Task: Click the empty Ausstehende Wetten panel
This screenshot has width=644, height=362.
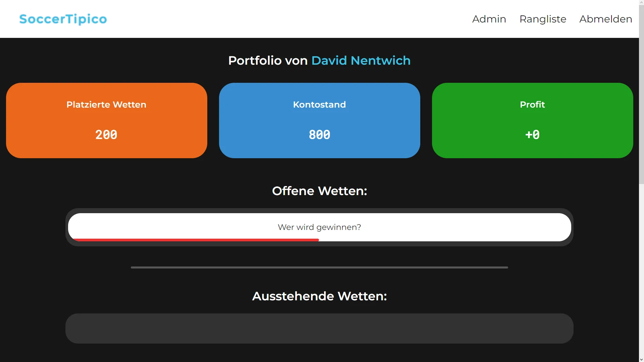Action: 319,328
